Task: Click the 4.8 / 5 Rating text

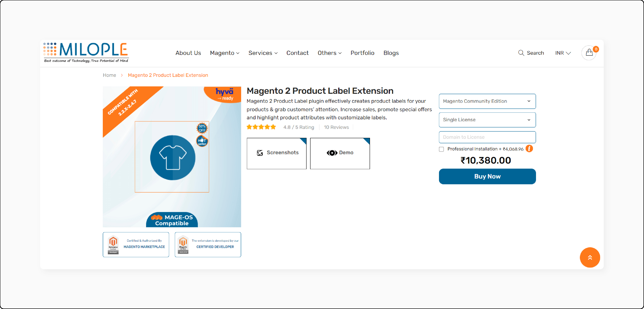Action: (x=298, y=127)
